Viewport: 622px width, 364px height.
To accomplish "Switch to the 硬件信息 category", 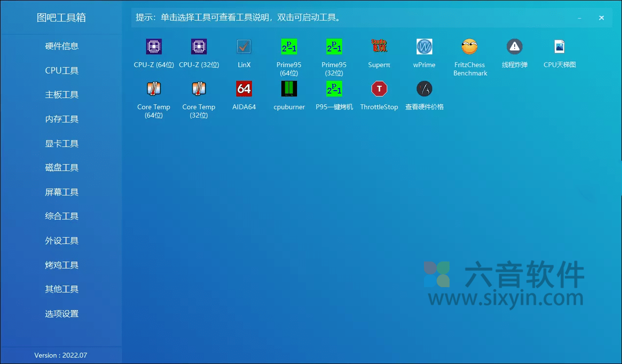I will 61,46.
